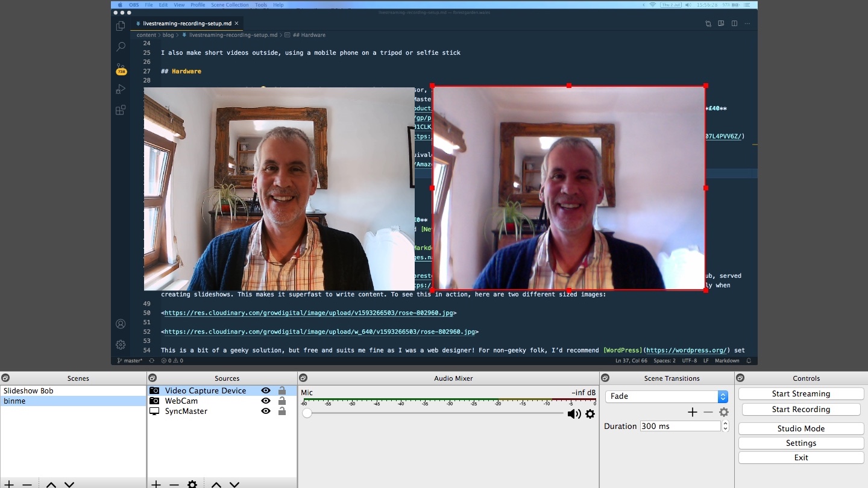Screen dimensions: 868x488
Task: Click the notification bell in VS Code status bar
Action: pyautogui.click(x=749, y=361)
